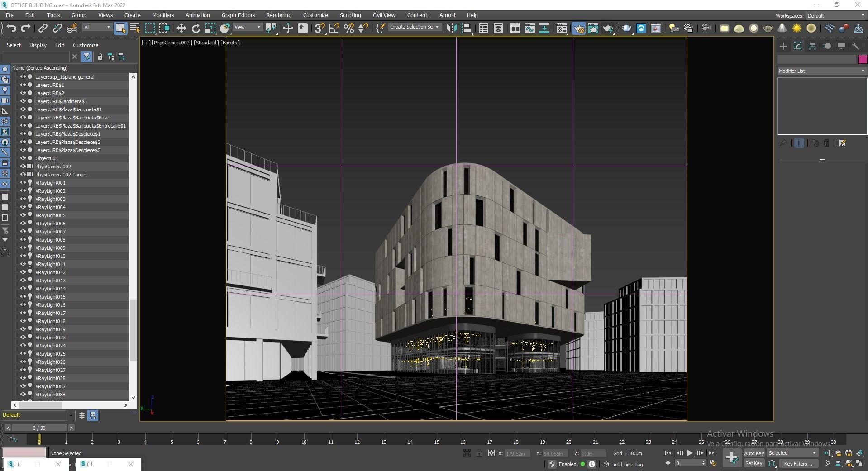
Task: Hide VRayLight001 with its eye icon
Action: coord(23,183)
